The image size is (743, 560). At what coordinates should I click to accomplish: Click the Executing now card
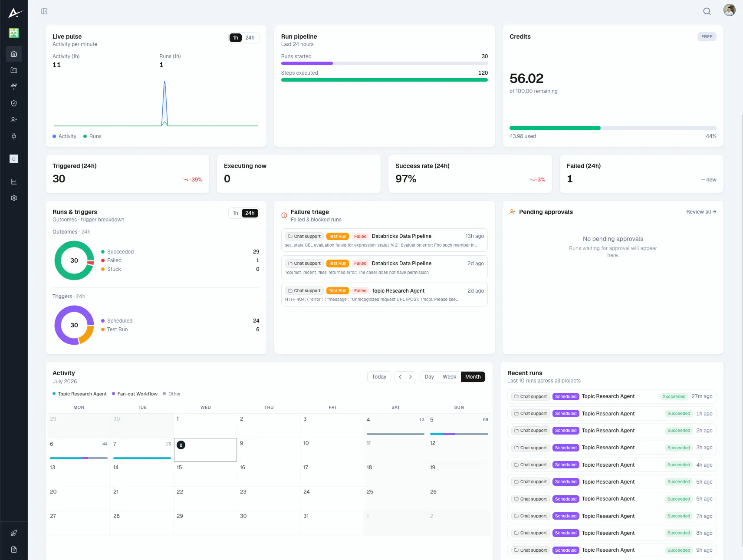pos(299,174)
